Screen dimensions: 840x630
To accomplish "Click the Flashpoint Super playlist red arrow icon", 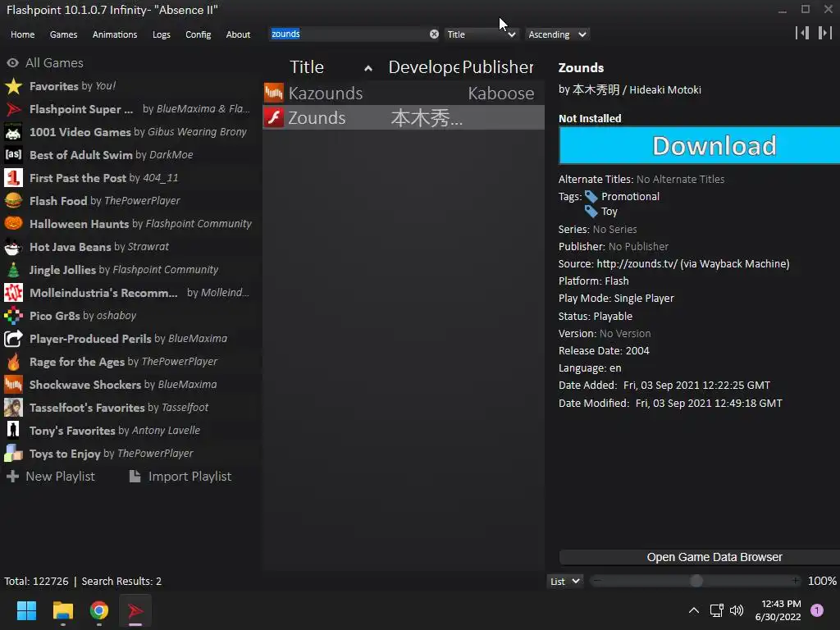I will 13,109.
